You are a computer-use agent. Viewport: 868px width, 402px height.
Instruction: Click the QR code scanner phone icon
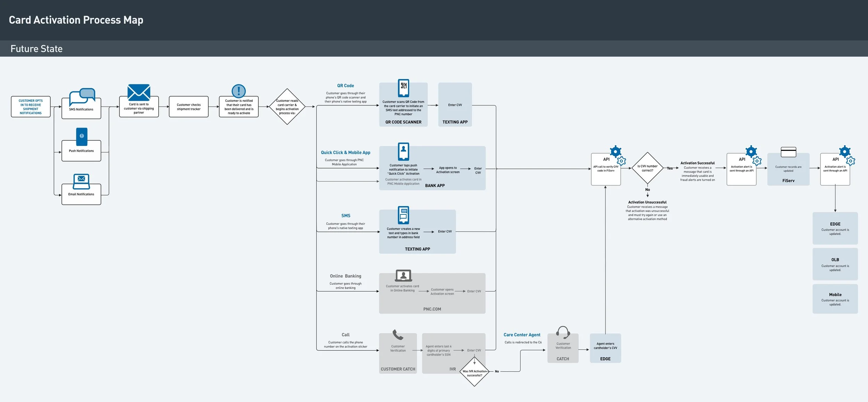(403, 88)
